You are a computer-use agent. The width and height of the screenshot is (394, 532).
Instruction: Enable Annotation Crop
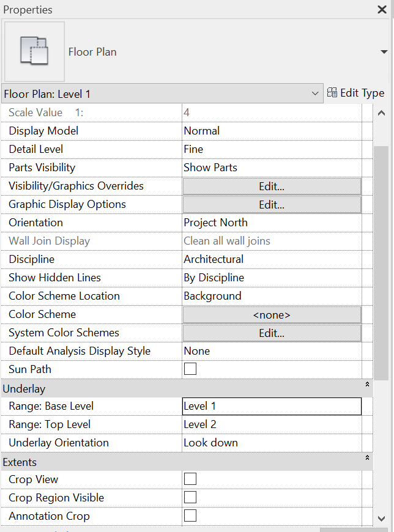pyautogui.click(x=190, y=515)
